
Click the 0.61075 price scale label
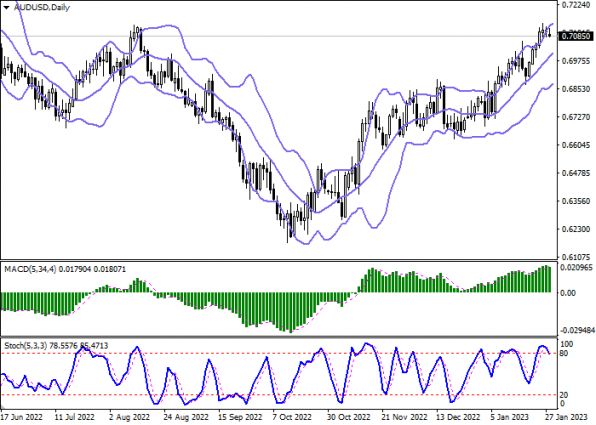click(x=576, y=257)
